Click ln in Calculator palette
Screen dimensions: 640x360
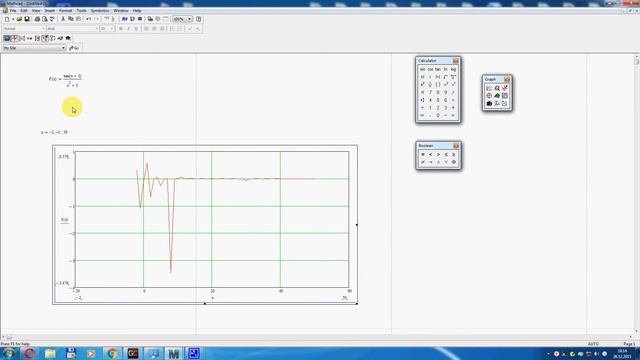point(446,69)
